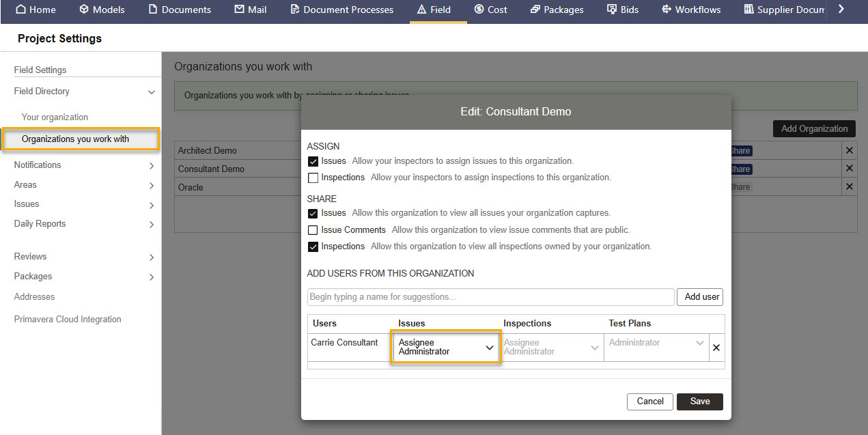Open the Workflows icon
Image resolution: width=868 pixels, height=435 pixels.
[x=666, y=10]
